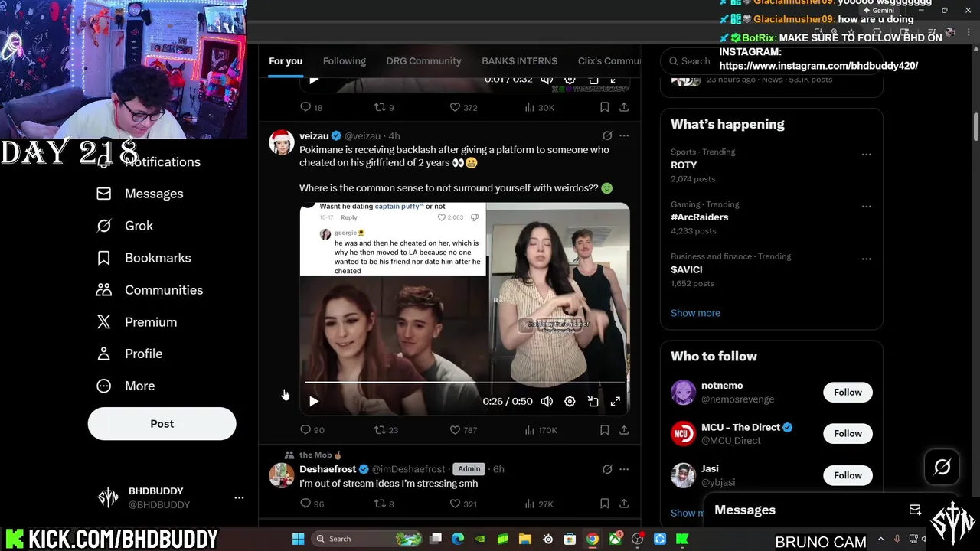Open the floating Grok button
Screen dimensions: 980x551
(x=942, y=468)
